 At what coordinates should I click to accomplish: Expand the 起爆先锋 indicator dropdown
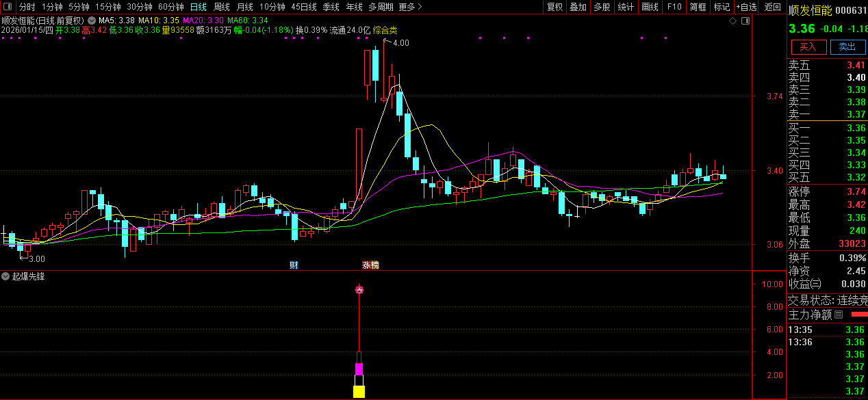(x=5, y=276)
